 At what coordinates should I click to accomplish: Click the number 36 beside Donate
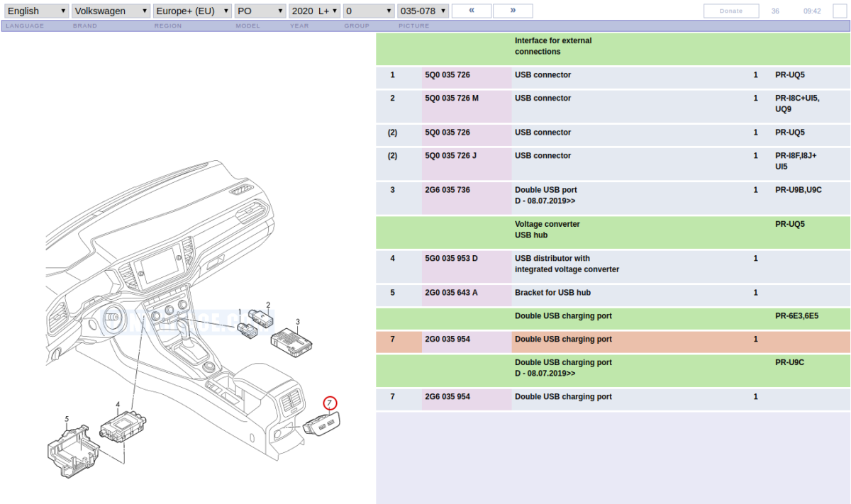775,11
